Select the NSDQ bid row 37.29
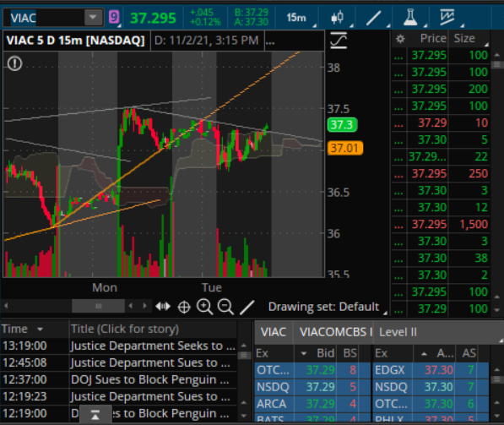Viewport: 504px width, 425px height. click(312, 387)
